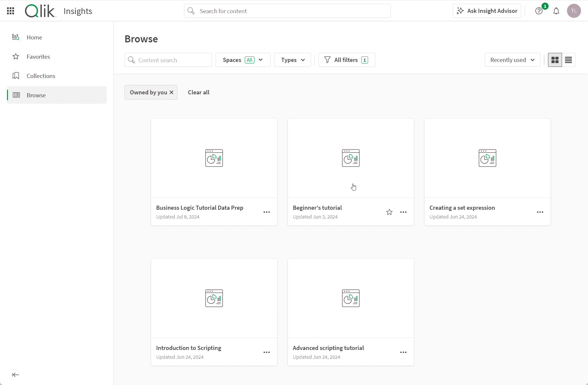
Task: Open the Recently used sort dropdown
Action: click(512, 60)
